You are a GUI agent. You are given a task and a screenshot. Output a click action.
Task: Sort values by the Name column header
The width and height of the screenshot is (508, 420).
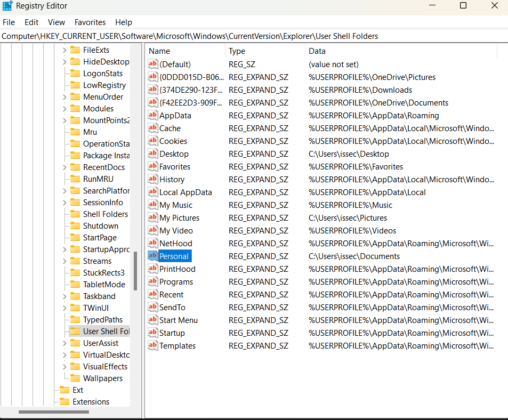(x=185, y=51)
